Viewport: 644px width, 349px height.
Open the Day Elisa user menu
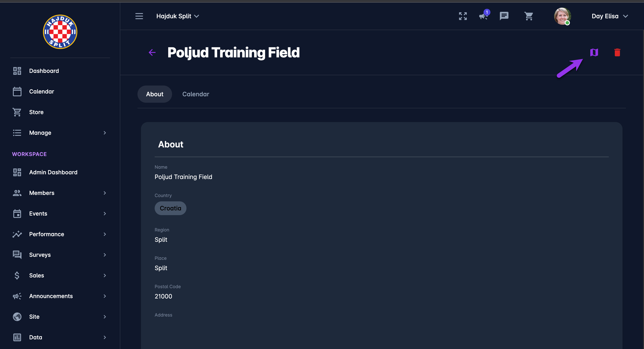(609, 16)
